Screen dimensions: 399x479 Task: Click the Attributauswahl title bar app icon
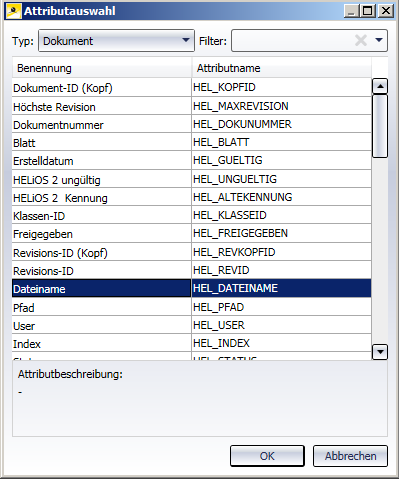[x=14, y=11]
